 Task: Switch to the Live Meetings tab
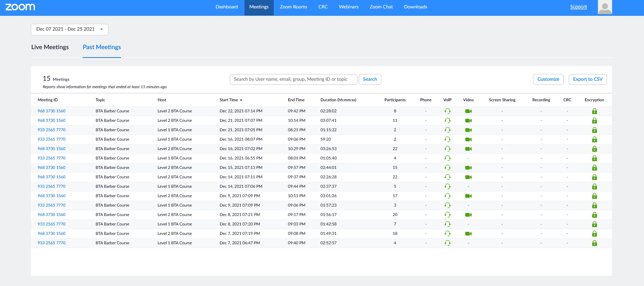50,47
